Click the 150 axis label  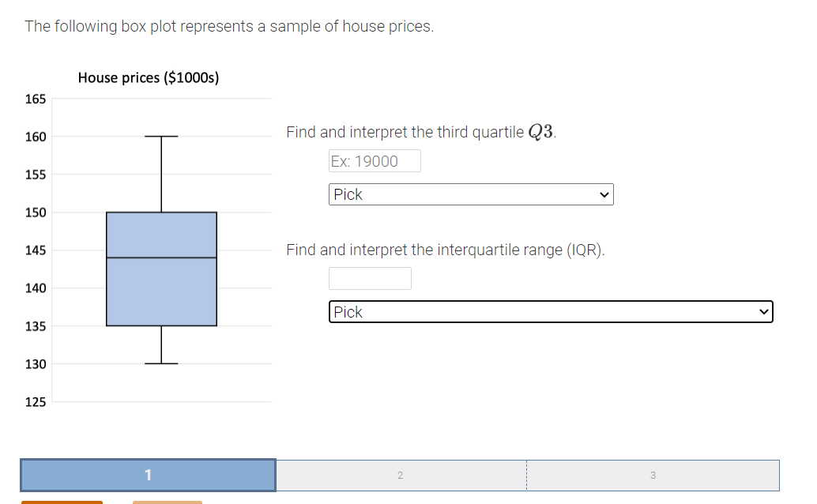coord(36,213)
